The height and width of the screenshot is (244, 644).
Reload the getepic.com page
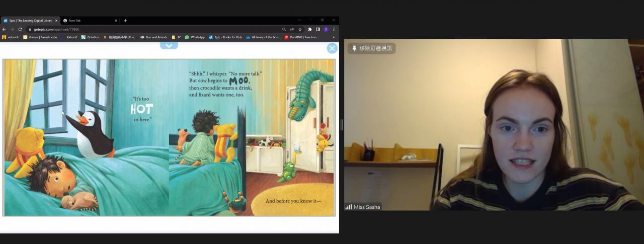click(20, 29)
